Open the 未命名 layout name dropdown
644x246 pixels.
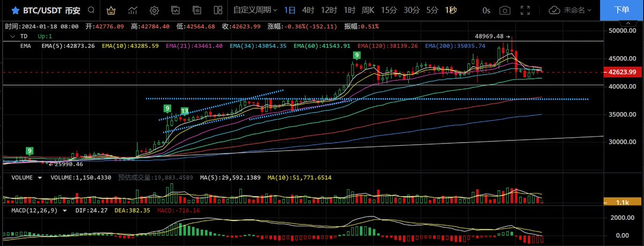pos(577,10)
